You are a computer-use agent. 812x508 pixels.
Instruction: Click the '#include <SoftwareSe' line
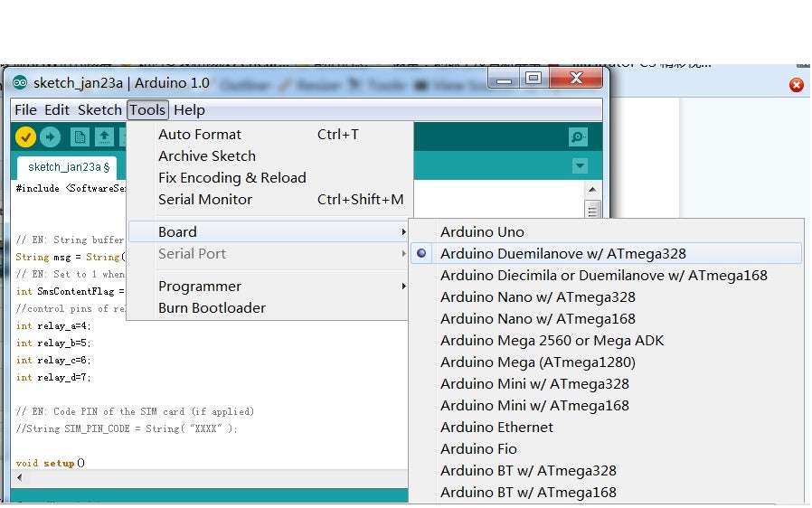tap(71, 189)
